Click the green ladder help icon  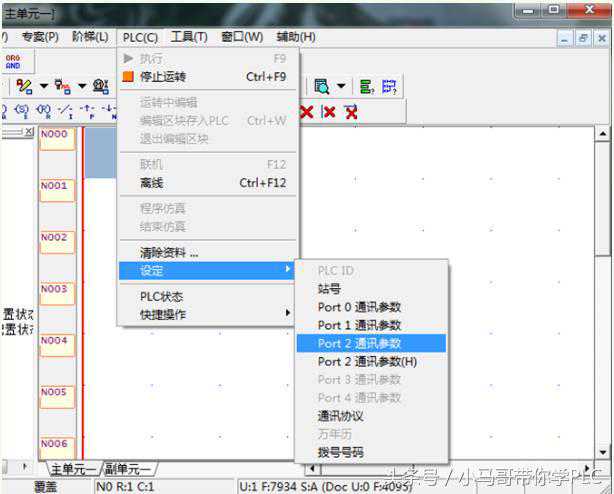tap(366, 87)
